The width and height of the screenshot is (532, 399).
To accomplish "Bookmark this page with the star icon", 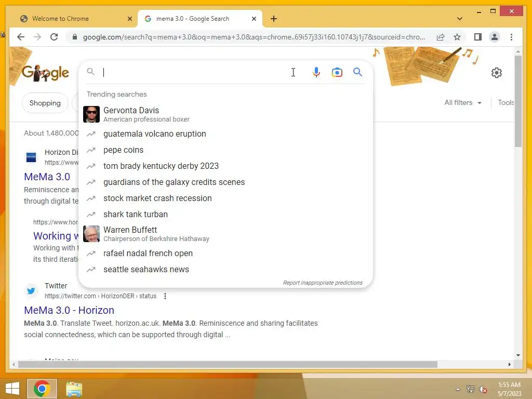I will click(457, 37).
